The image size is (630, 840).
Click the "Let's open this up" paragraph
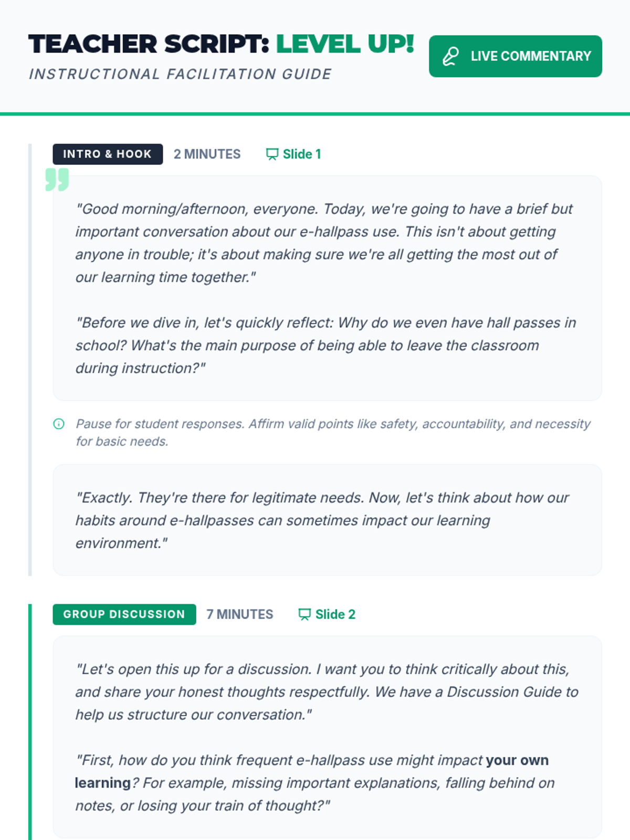tap(327, 691)
